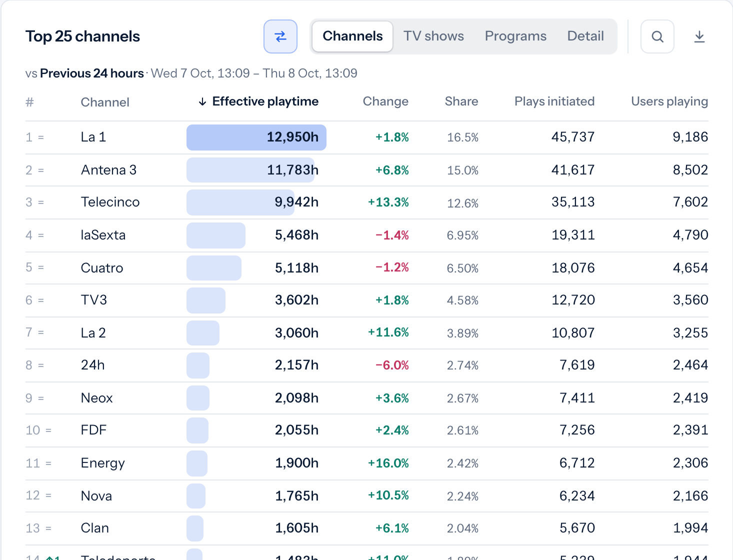This screenshot has height=560, width=733.
Task: Click the Channel column header
Action: (x=105, y=102)
